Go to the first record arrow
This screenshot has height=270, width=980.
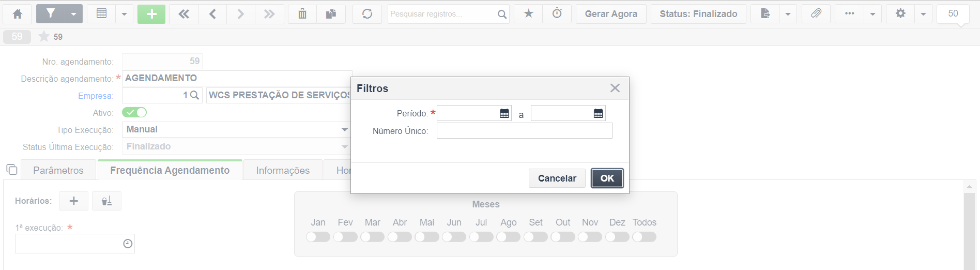183,14
